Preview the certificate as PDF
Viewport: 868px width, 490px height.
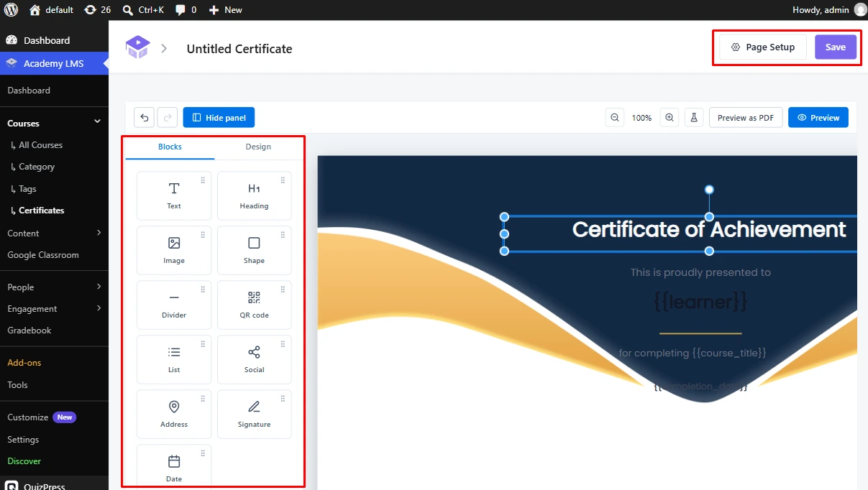click(x=746, y=117)
